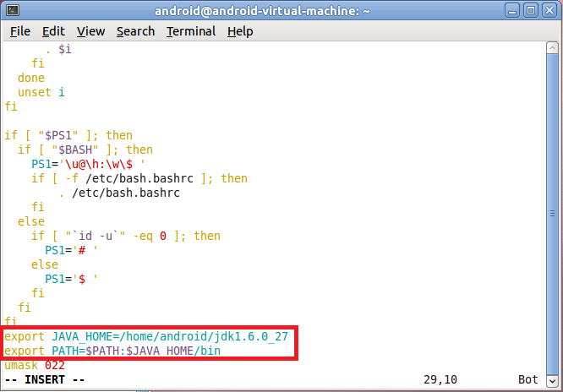The width and height of the screenshot is (563, 392).
Task: Click the terminal window icon in title bar
Action: point(13,11)
